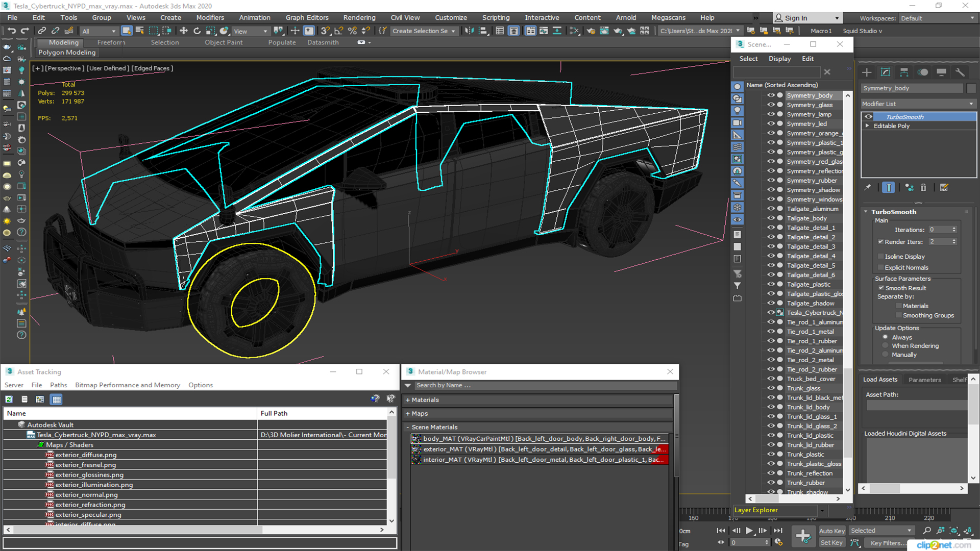Click the Parameters tab in right panel

925,379
